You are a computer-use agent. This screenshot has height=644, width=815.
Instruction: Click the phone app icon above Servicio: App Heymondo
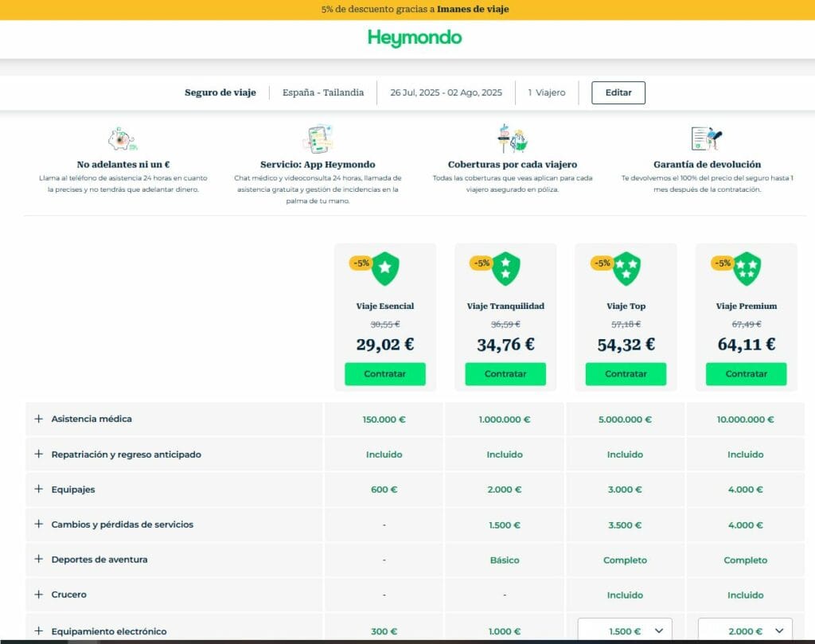(x=318, y=139)
